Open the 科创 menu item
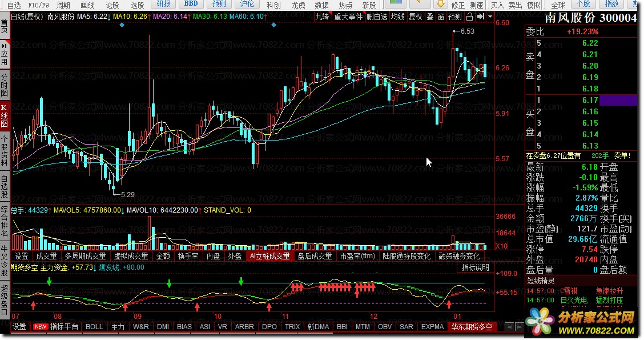 273,5
